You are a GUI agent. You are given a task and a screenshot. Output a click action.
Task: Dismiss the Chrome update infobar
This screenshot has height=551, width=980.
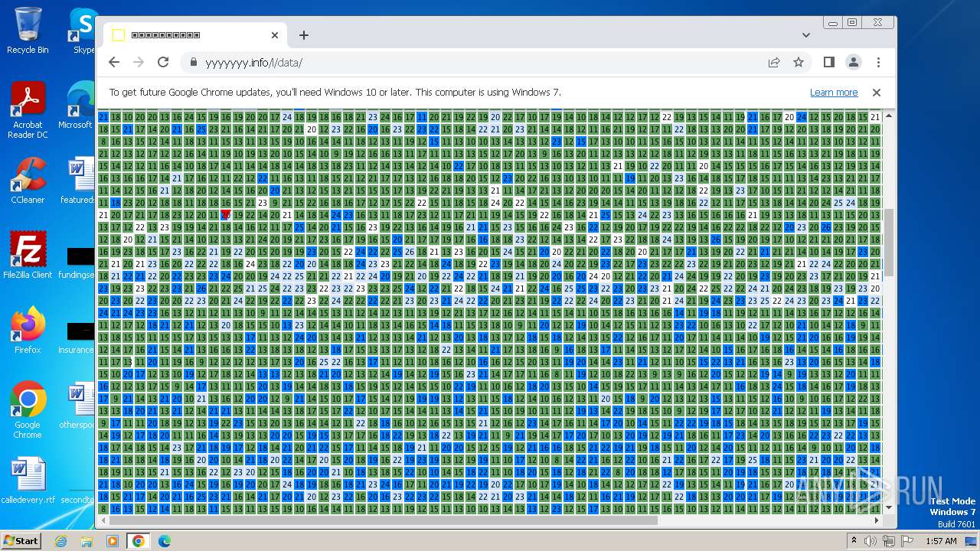(877, 93)
